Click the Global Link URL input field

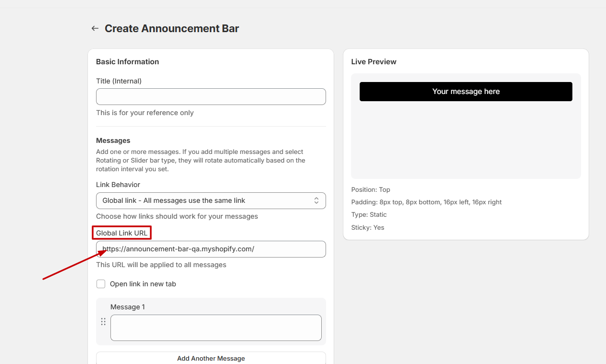(211, 249)
